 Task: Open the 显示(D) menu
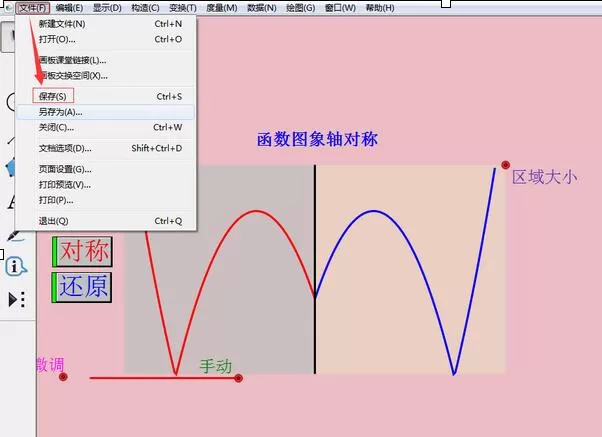point(107,8)
